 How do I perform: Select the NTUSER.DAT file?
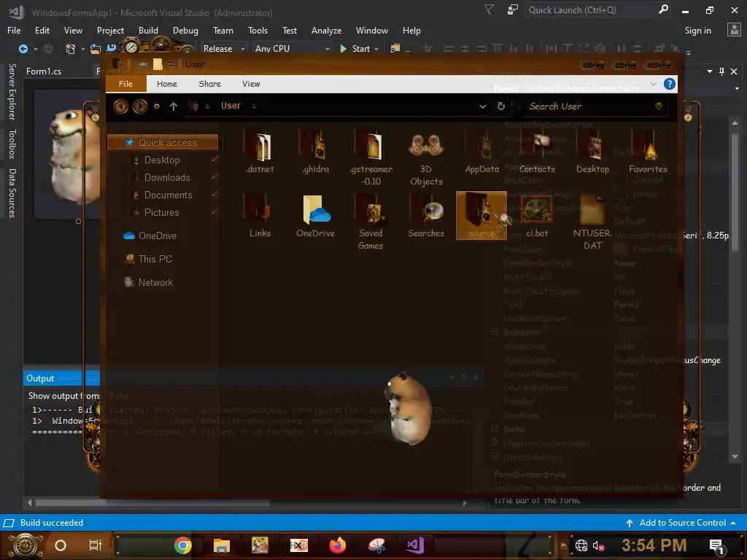click(x=592, y=221)
